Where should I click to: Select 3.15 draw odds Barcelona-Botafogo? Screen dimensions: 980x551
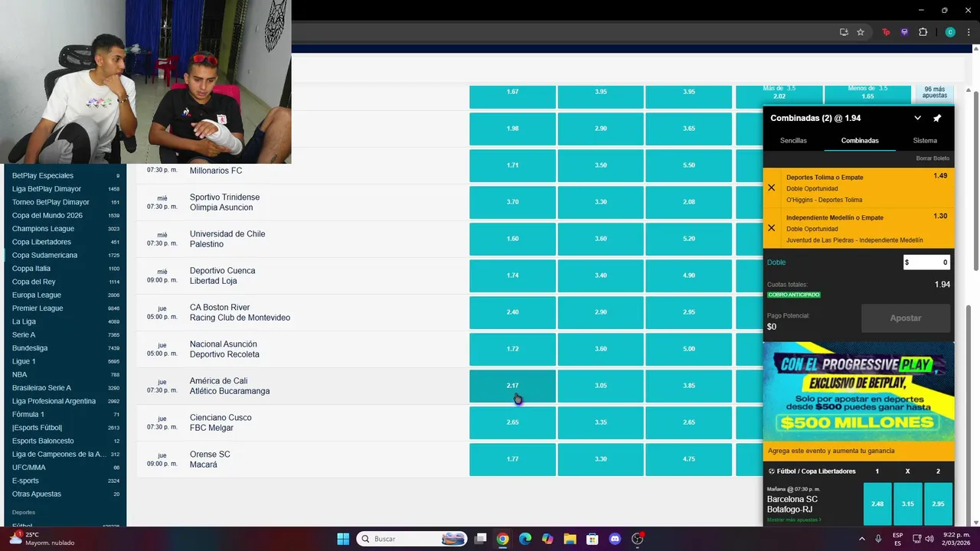click(x=908, y=504)
